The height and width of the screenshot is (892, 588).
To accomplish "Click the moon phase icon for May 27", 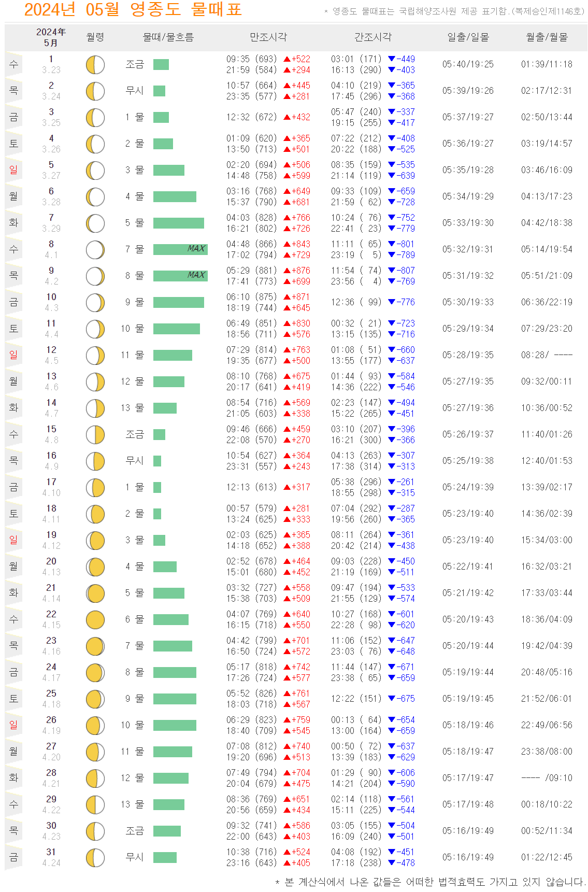I will click(95, 752).
